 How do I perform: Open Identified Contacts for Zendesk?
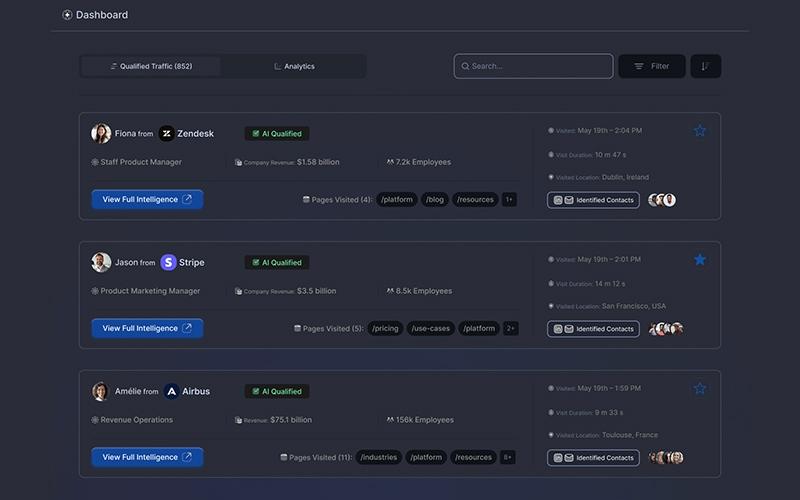[x=593, y=200]
